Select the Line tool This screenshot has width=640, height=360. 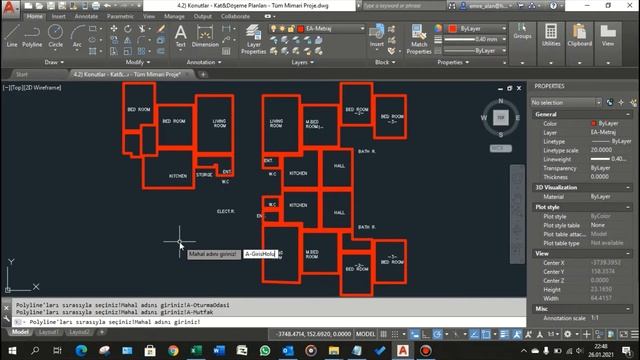[x=12, y=36]
